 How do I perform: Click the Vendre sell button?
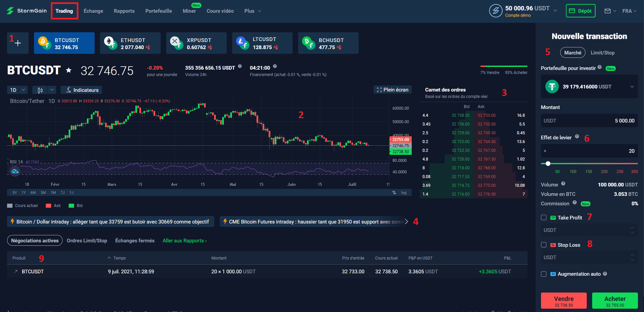tap(563, 301)
